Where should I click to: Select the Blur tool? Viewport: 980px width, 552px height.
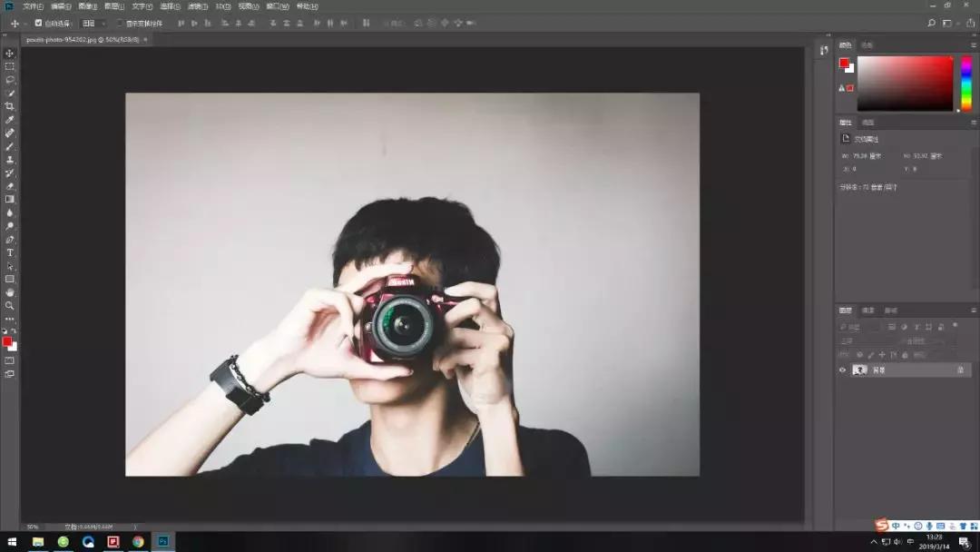(x=9, y=213)
